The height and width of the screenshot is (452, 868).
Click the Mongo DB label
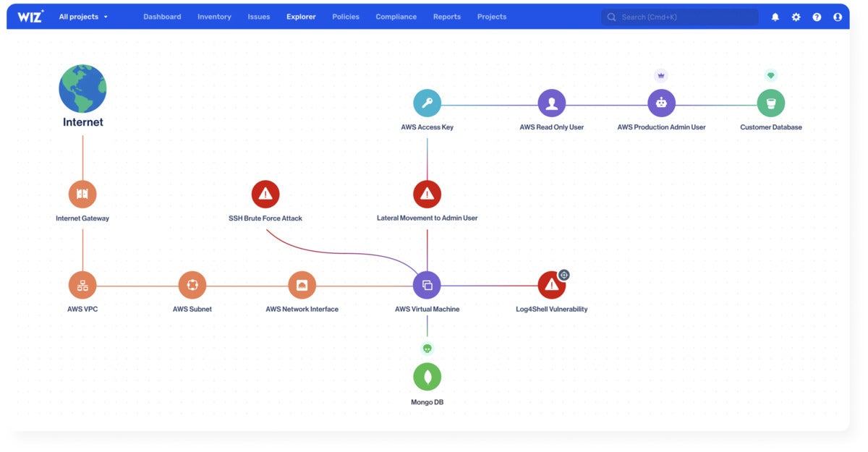tap(427, 402)
